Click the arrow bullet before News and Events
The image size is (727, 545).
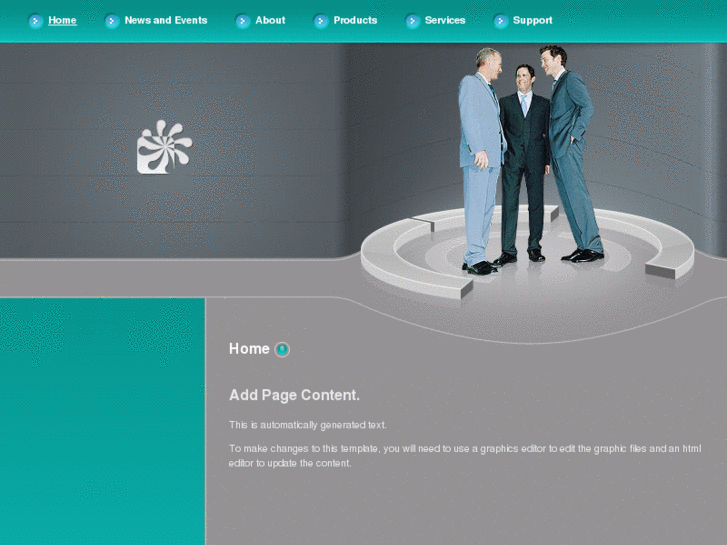click(x=112, y=21)
